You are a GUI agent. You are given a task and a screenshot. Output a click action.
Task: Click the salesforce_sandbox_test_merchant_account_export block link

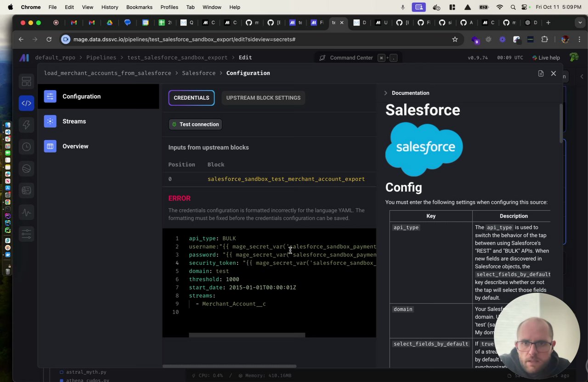[286, 179]
